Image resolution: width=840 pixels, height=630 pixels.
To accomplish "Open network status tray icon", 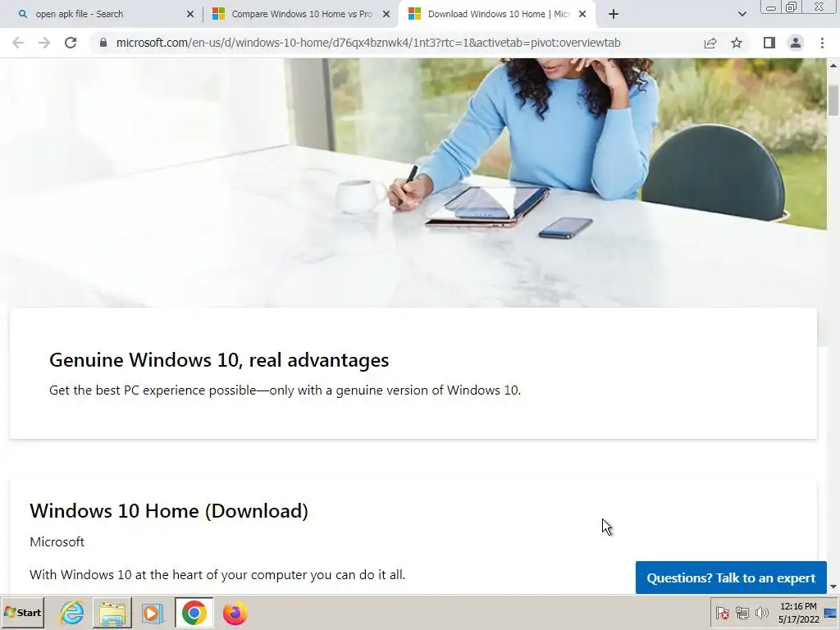I will 742,613.
